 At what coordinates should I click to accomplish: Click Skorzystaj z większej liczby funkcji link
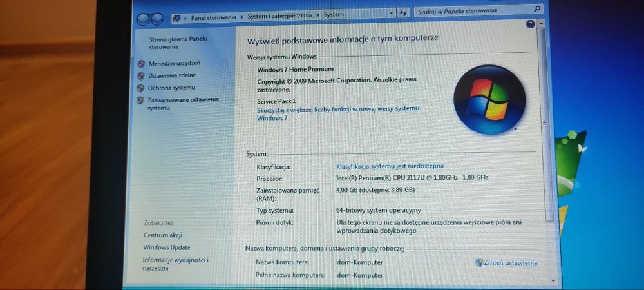tap(337, 113)
